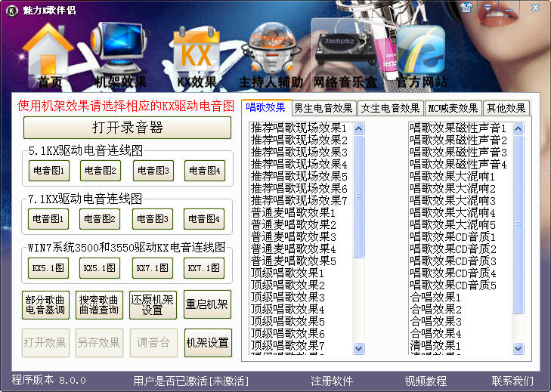
Task: Open the title bar dropdown menu arrow
Action: pyautogui.click(x=488, y=8)
